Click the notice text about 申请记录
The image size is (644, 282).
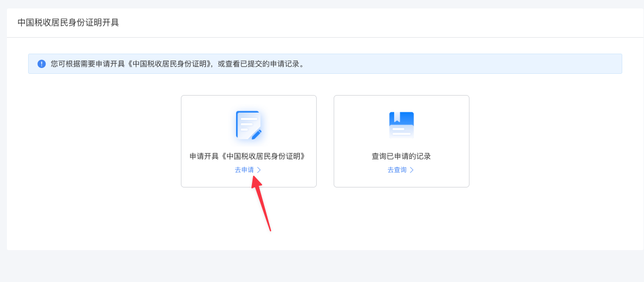tap(178, 64)
